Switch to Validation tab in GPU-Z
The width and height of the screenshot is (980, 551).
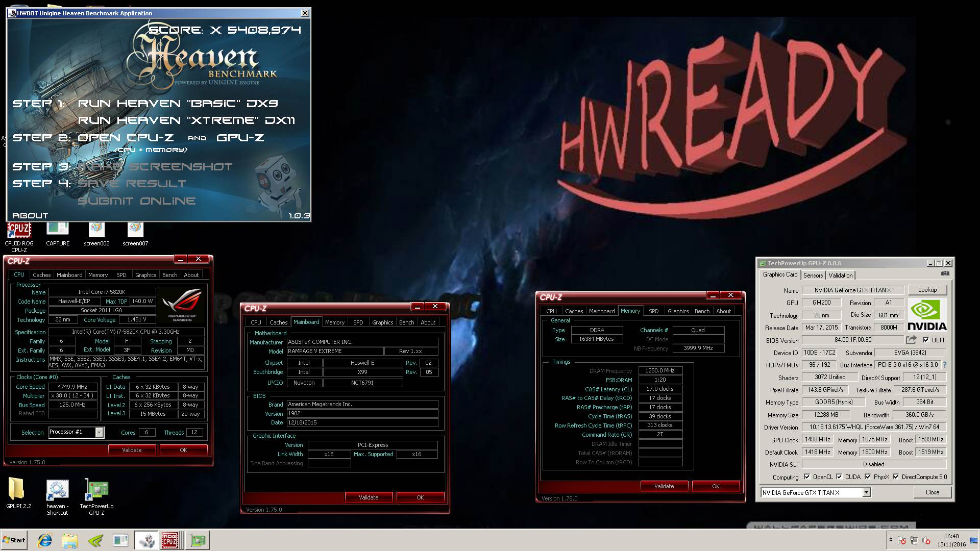pos(840,275)
